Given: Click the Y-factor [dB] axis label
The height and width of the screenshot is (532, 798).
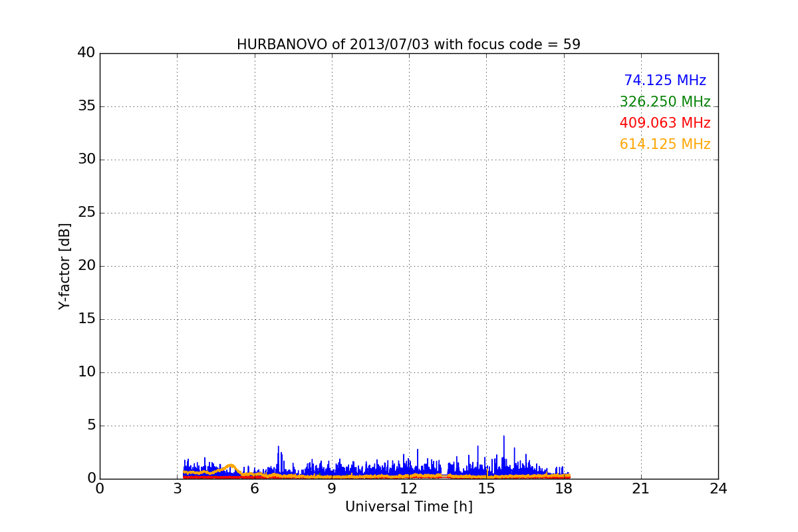Looking at the screenshot, I should click(x=65, y=266).
